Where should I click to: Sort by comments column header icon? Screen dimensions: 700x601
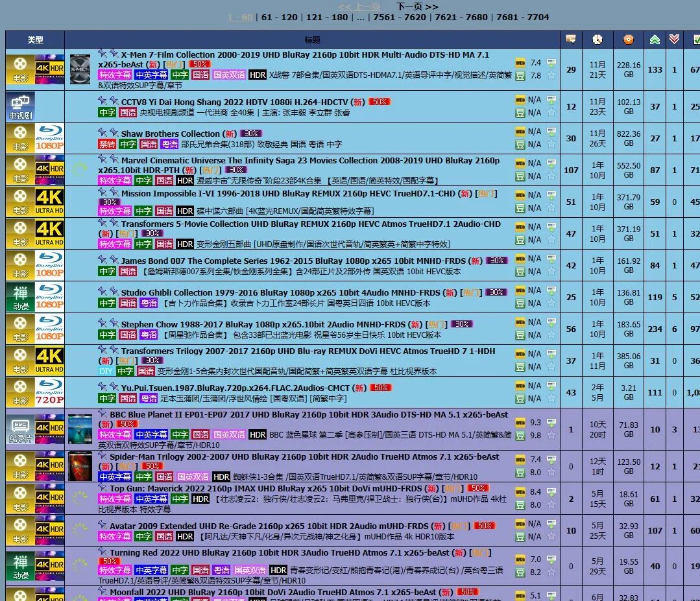point(570,40)
